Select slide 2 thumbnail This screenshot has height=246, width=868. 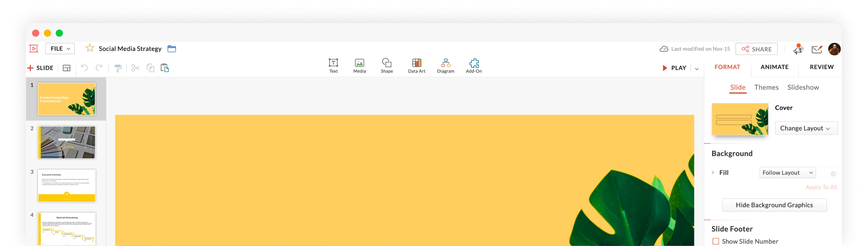pyautogui.click(x=67, y=142)
